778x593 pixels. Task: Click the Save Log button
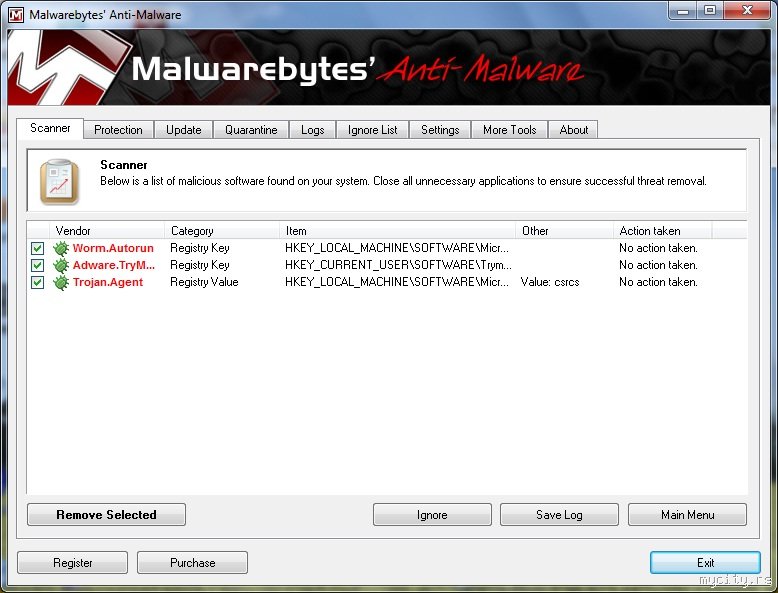pyautogui.click(x=559, y=515)
